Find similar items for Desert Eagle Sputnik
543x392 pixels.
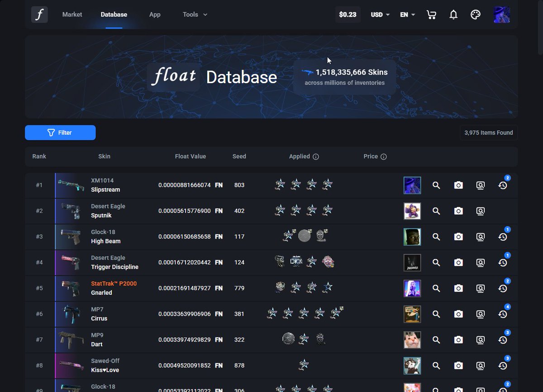pos(481,211)
